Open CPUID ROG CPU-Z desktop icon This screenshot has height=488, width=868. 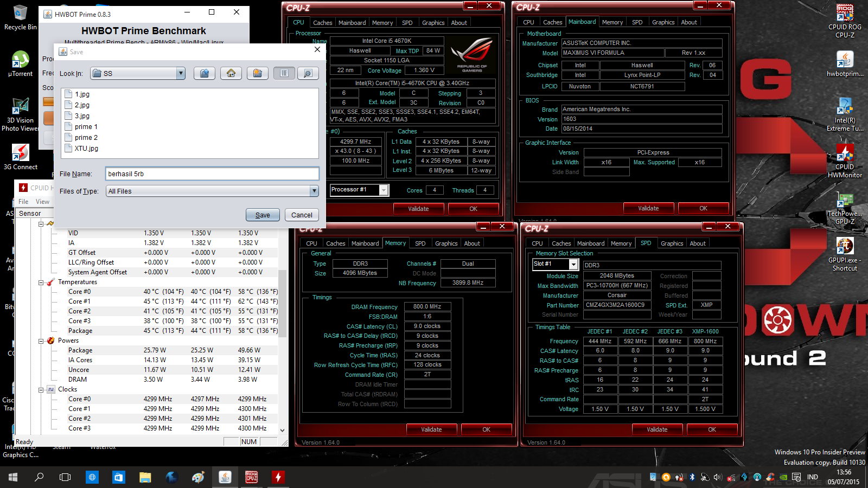pos(845,21)
